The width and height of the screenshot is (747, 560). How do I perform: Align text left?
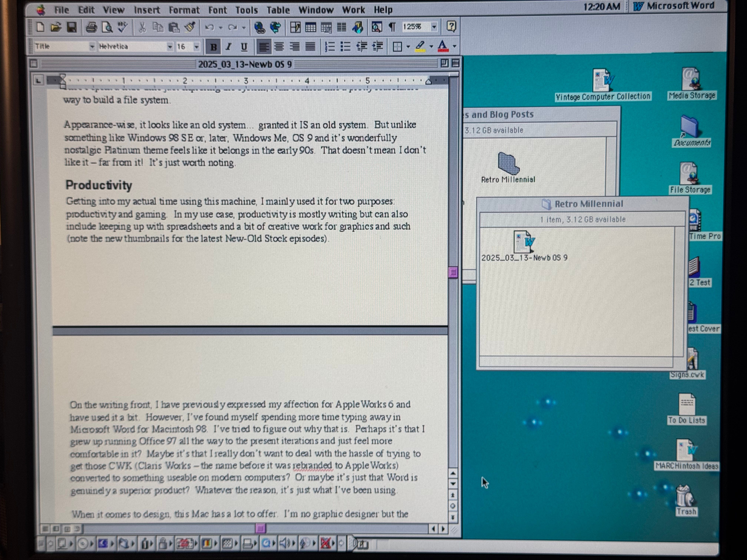[263, 47]
